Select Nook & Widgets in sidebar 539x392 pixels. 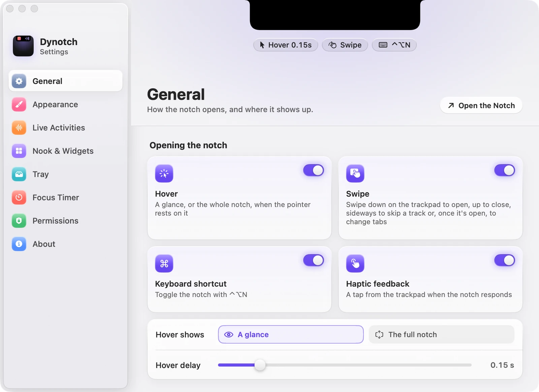point(65,151)
